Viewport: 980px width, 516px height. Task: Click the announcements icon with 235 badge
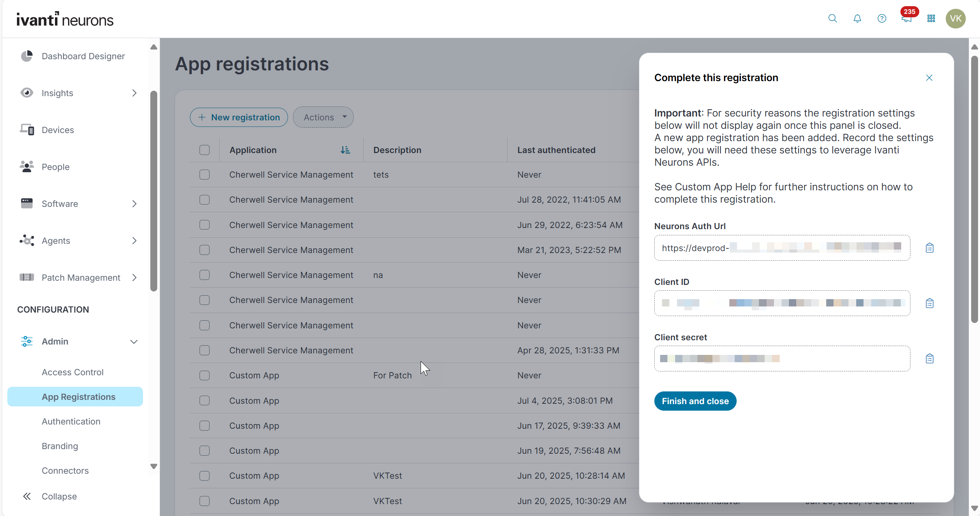tap(906, 18)
